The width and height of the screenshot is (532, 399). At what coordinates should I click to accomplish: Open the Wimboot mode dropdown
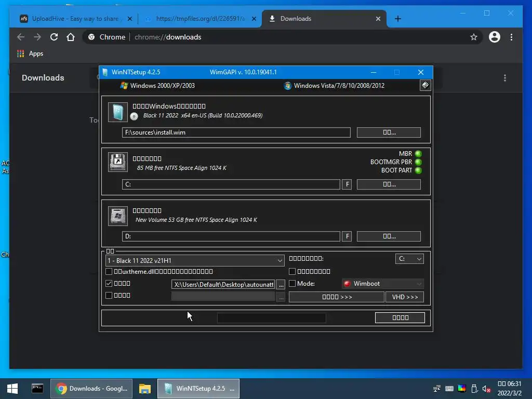[383, 284]
